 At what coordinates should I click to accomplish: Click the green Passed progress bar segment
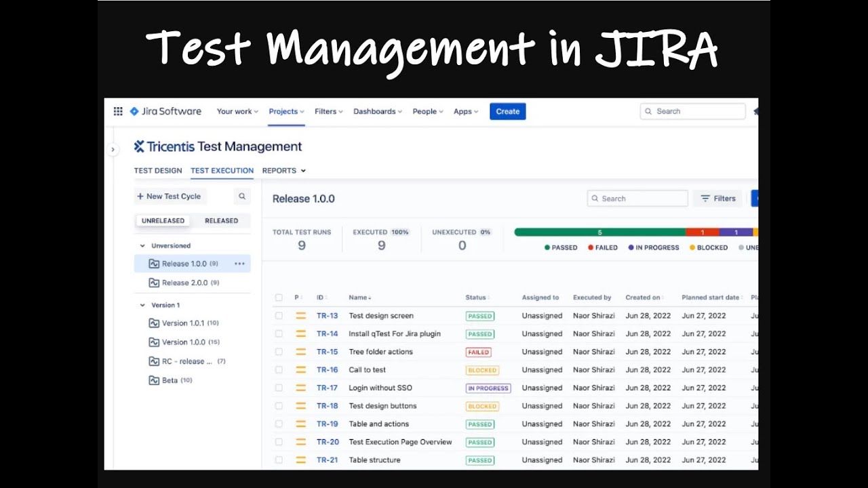(599, 232)
